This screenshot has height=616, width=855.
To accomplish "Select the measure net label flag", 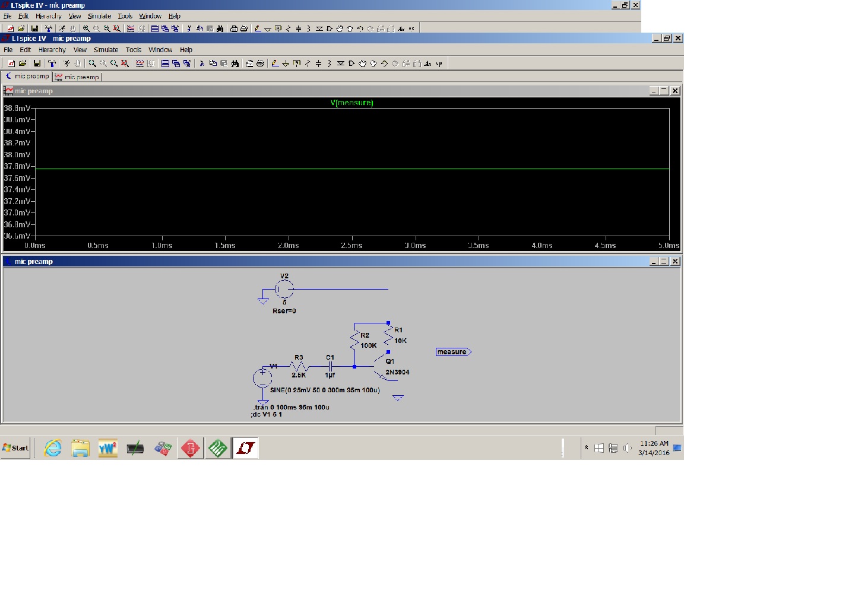I will (x=454, y=352).
